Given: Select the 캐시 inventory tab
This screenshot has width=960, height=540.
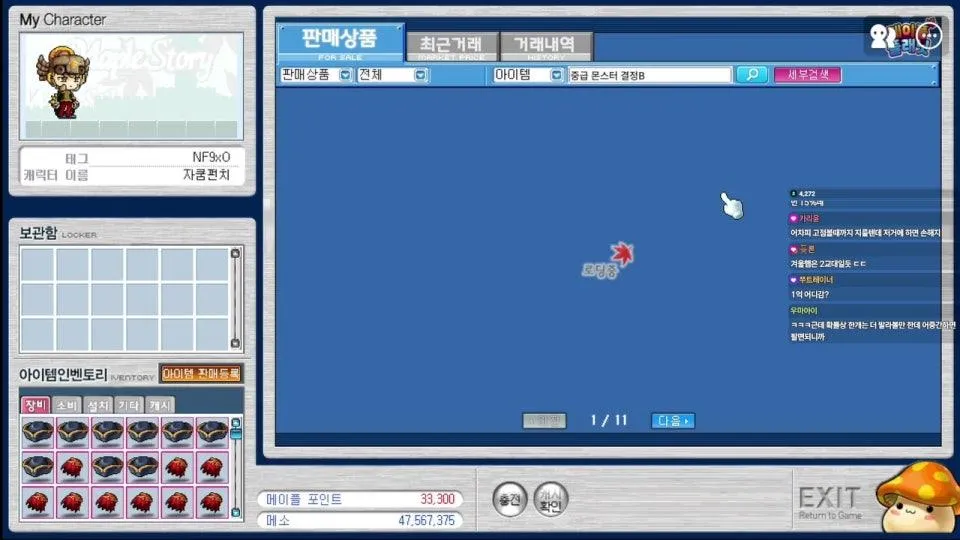Looking at the screenshot, I should [160, 405].
